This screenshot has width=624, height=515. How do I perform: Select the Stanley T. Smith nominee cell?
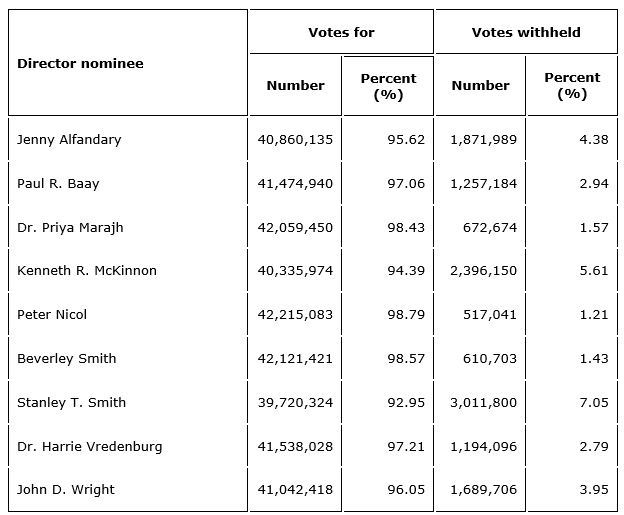click(x=71, y=402)
